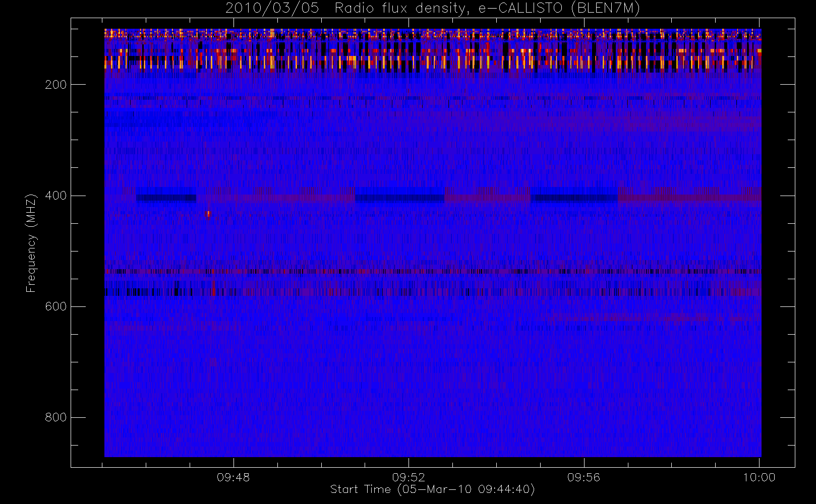This screenshot has width=816, height=504.
Task: Click the 'Start Time (05-Mar-10 09:44:40)' label
Action: [x=432, y=489]
